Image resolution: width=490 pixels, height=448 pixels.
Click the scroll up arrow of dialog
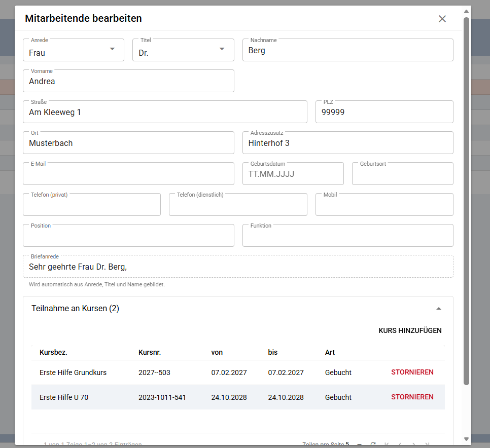tap(466, 12)
